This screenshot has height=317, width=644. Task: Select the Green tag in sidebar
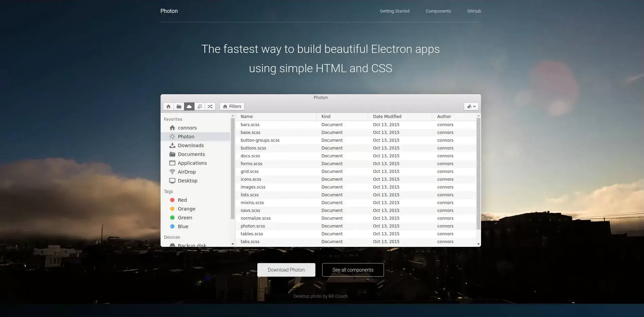(x=185, y=218)
